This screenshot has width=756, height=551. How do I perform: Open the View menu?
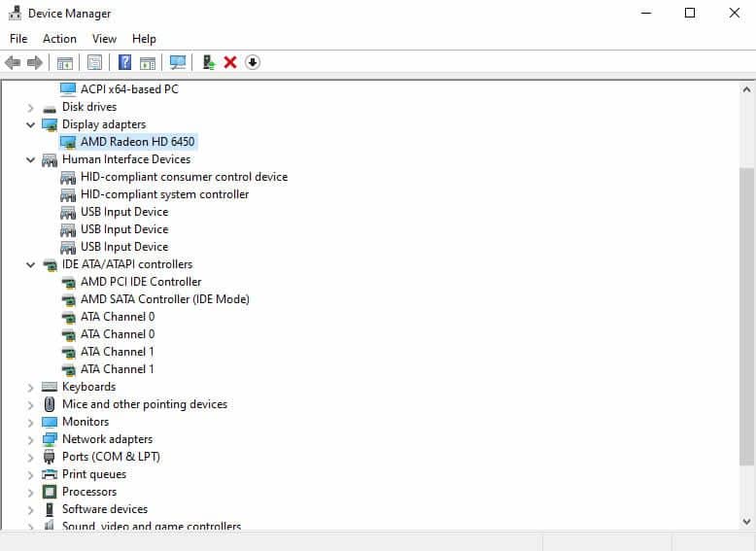(x=104, y=39)
